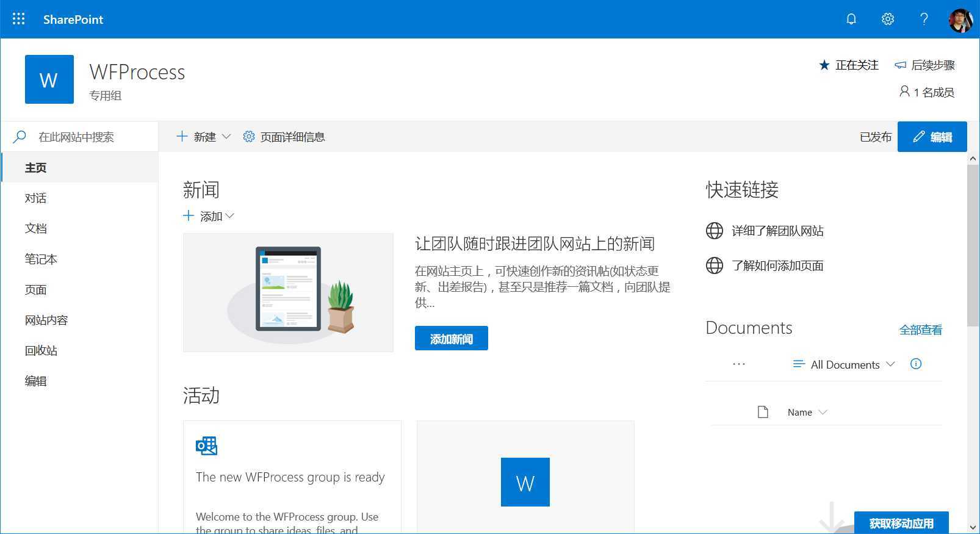Click the scrollbar up arrow
Viewport: 980px width, 534px height.
[973, 158]
